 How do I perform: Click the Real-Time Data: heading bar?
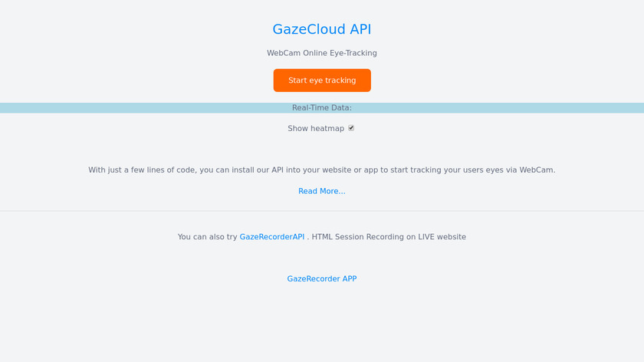tap(322, 107)
